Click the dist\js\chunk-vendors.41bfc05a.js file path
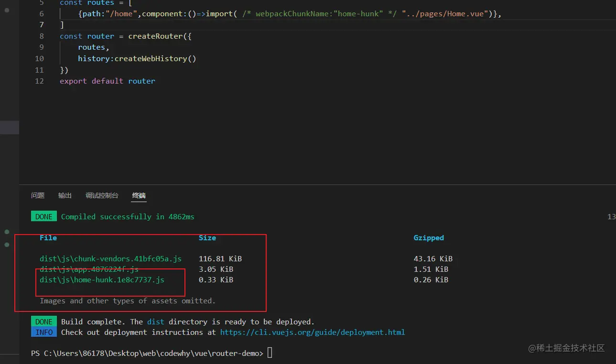Image resolution: width=616 pixels, height=364 pixels. point(111,258)
